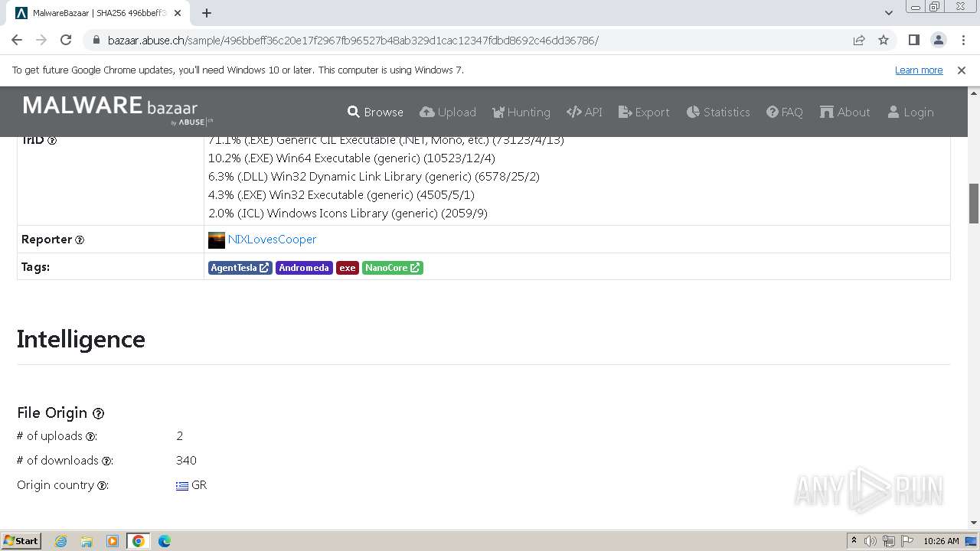The image size is (980, 551).
Task: Open the Chrome profile avatar menu
Action: click(939, 40)
